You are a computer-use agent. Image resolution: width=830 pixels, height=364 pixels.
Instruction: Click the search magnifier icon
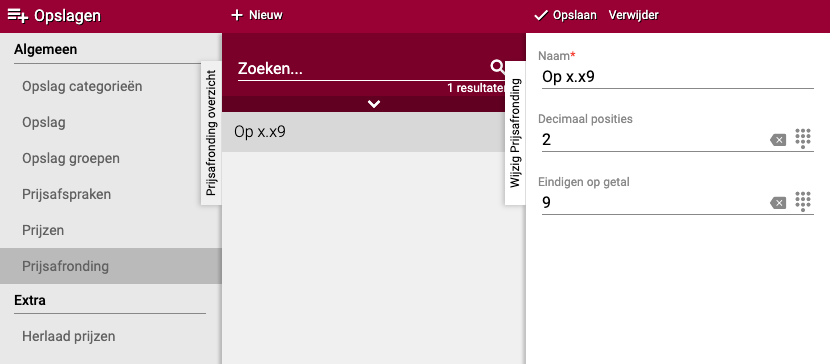498,67
